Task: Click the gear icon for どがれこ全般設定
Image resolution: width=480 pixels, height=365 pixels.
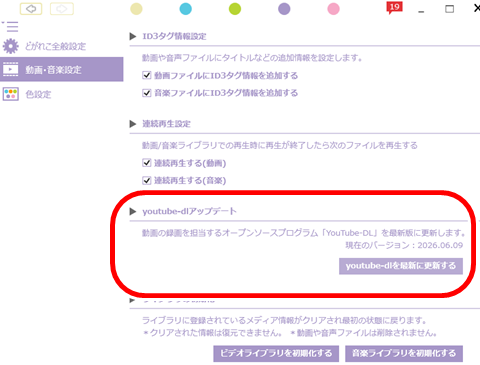Action: (x=10, y=46)
